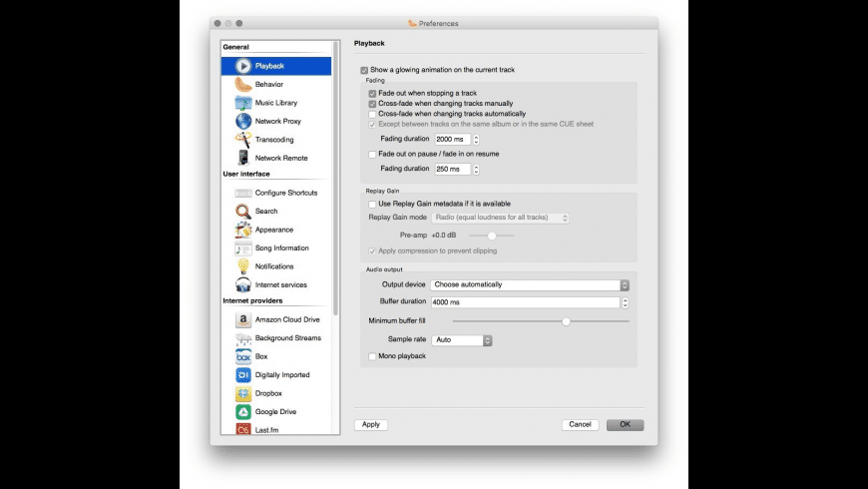868x489 pixels.
Task: Open Network Proxy settings page
Action: point(276,121)
